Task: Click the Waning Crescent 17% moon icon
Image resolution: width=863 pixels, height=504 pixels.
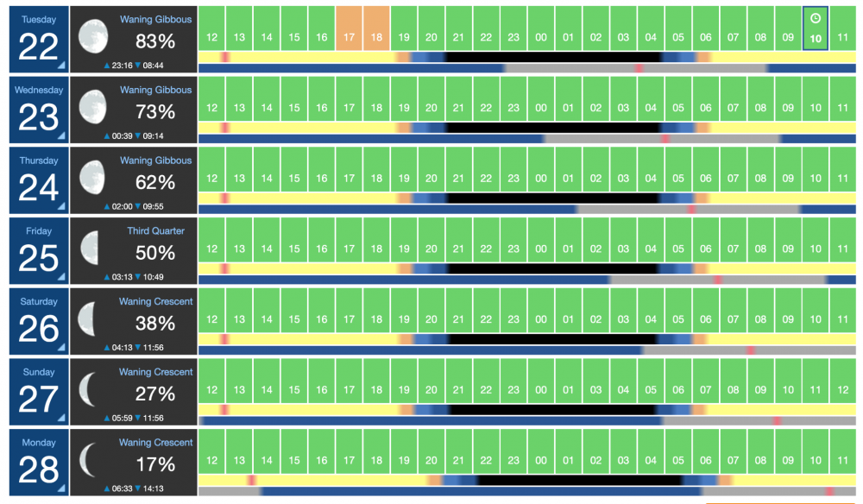Action: click(x=88, y=459)
